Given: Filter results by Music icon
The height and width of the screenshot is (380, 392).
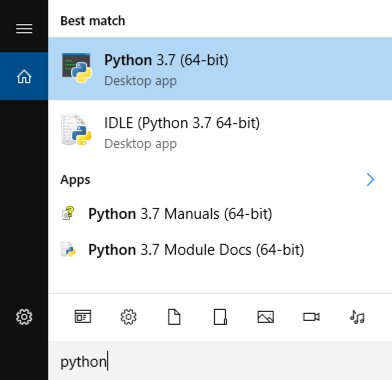Looking at the screenshot, I should point(357,317).
